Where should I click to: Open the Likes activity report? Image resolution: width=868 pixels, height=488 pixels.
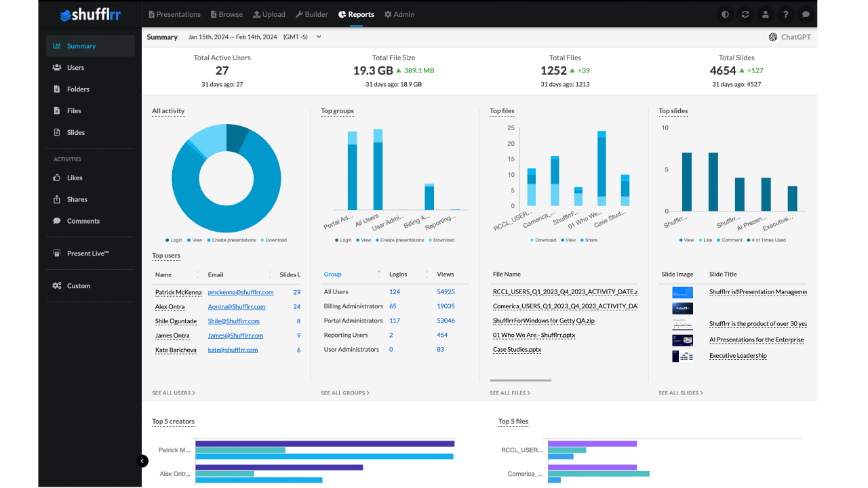pyautogui.click(x=90, y=178)
